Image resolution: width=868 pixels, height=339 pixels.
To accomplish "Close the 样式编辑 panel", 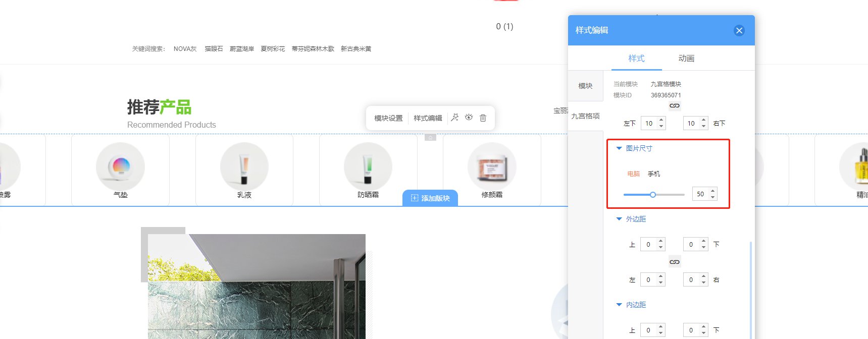I will 739,31.
